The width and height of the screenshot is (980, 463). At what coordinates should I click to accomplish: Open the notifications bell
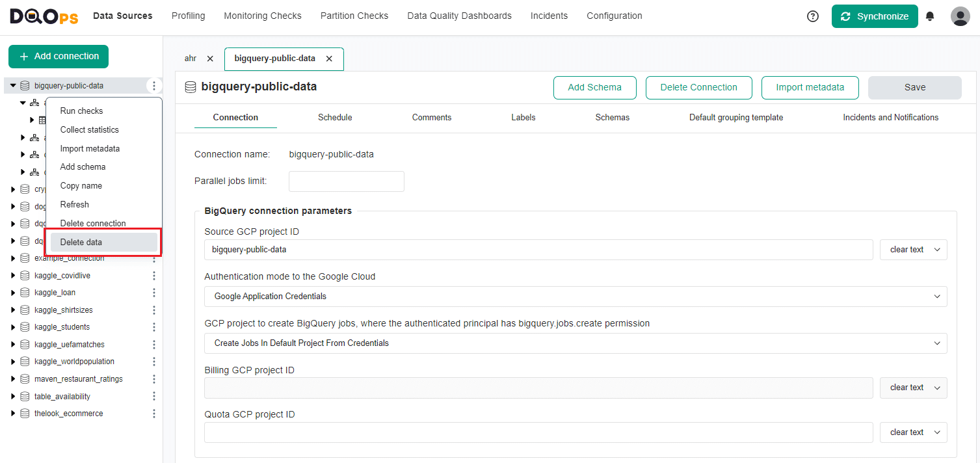[930, 16]
